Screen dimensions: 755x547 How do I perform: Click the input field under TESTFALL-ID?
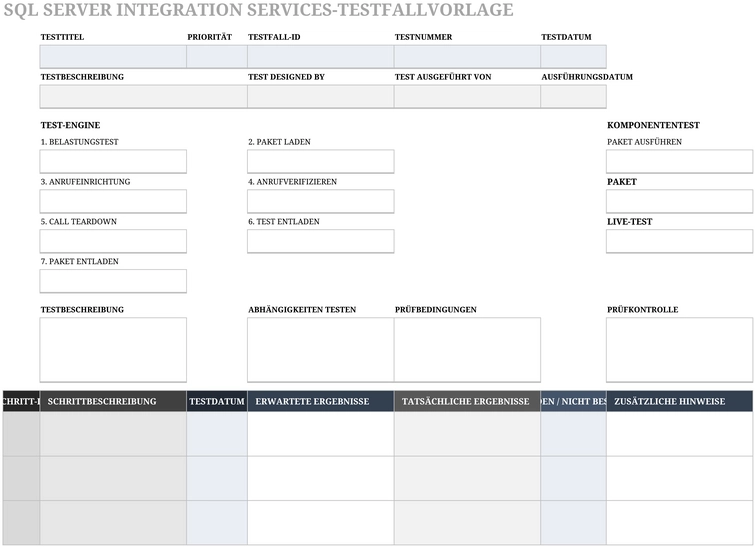coord(321,57)
